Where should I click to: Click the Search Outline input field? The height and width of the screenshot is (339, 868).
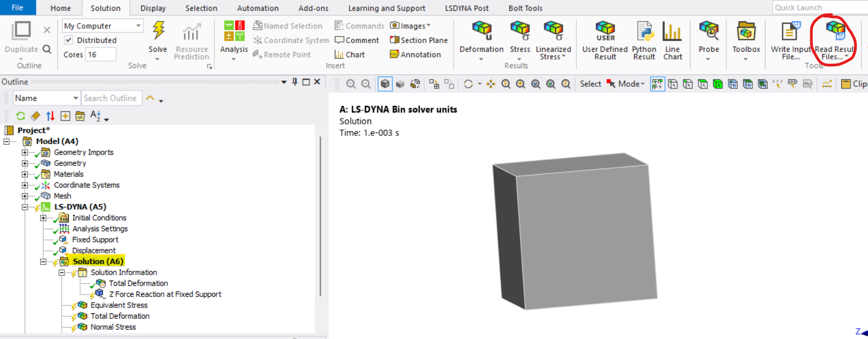111,98
